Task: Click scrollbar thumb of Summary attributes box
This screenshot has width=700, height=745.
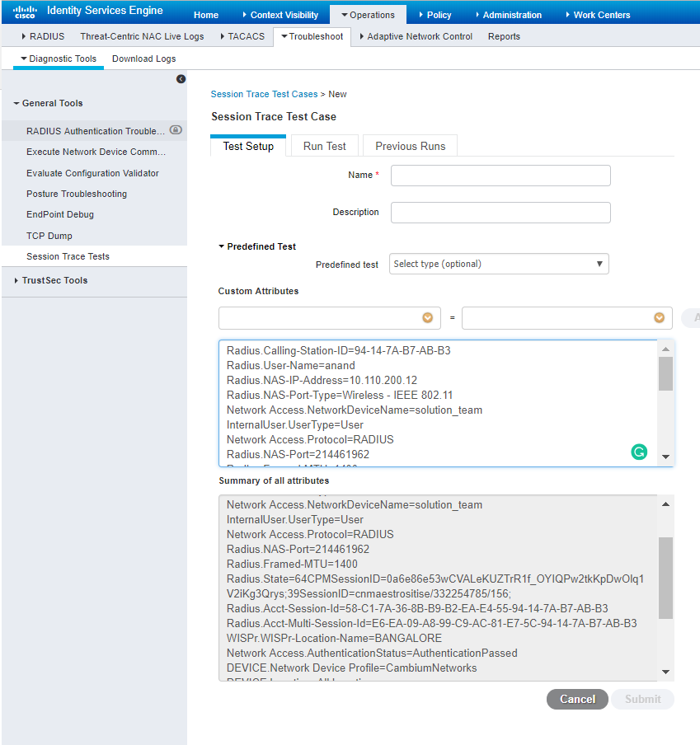Action: point(665,578)
